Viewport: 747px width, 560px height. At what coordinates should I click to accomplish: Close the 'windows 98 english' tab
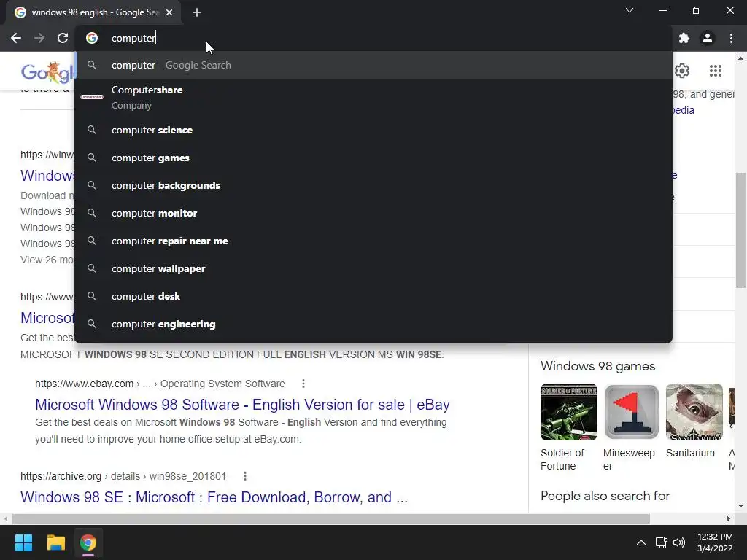(169, 12)
